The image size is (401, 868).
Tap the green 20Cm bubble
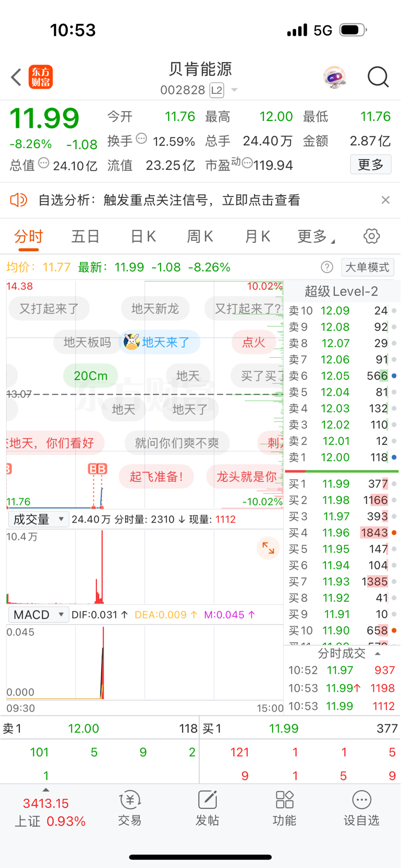click(91, 376)
